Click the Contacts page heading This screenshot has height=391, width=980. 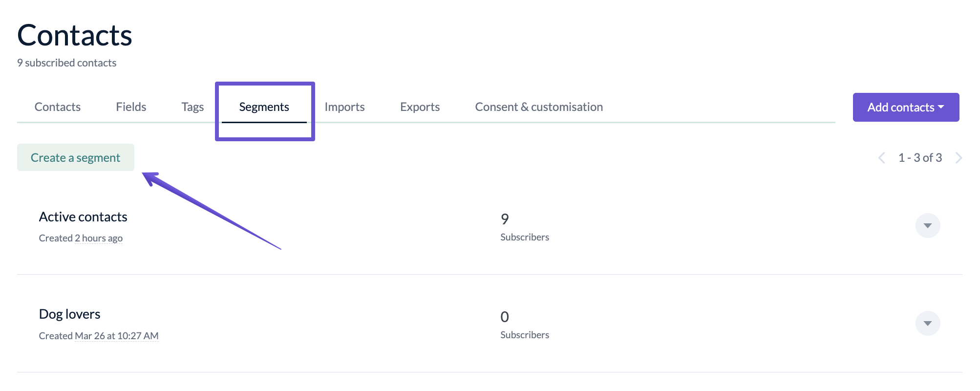tap(75, 35)
